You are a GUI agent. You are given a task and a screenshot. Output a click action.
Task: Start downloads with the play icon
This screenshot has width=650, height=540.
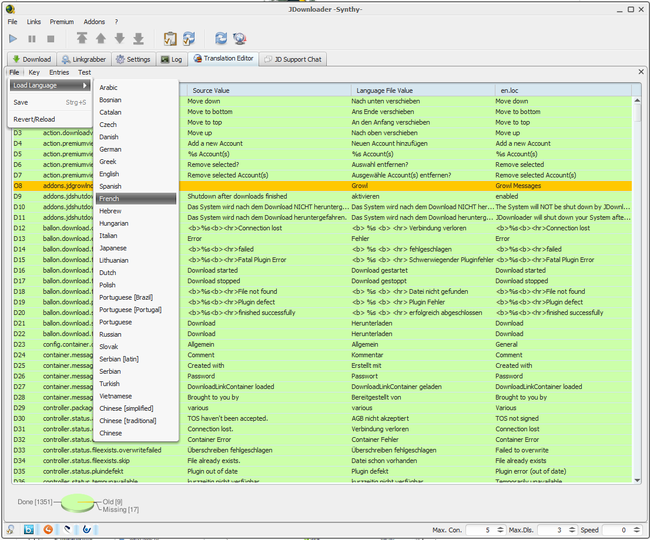tap(13, 39)
